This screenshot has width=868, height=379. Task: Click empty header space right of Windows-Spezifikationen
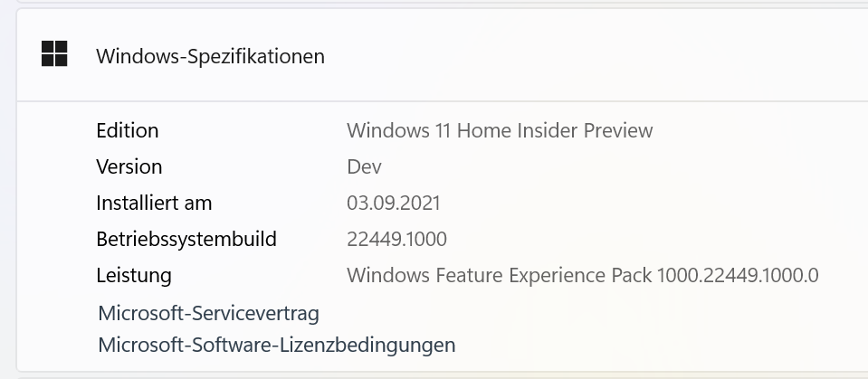588,56
